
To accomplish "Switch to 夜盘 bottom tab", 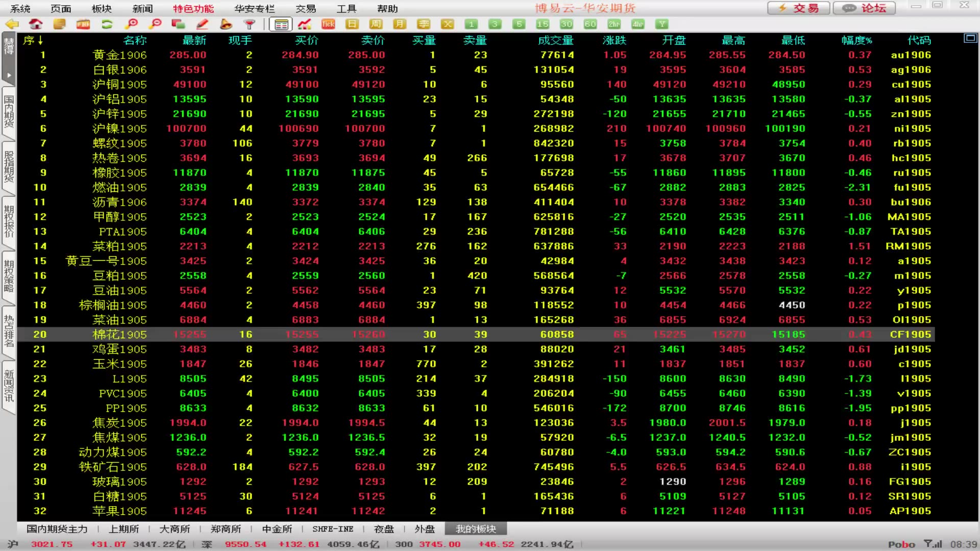I will (384, 529).
